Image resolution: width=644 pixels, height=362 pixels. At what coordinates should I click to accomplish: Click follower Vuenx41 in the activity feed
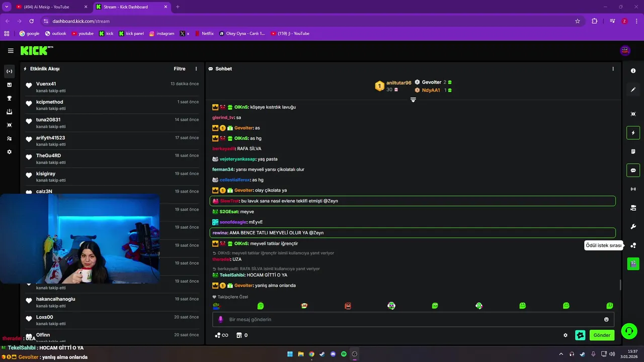46,84
